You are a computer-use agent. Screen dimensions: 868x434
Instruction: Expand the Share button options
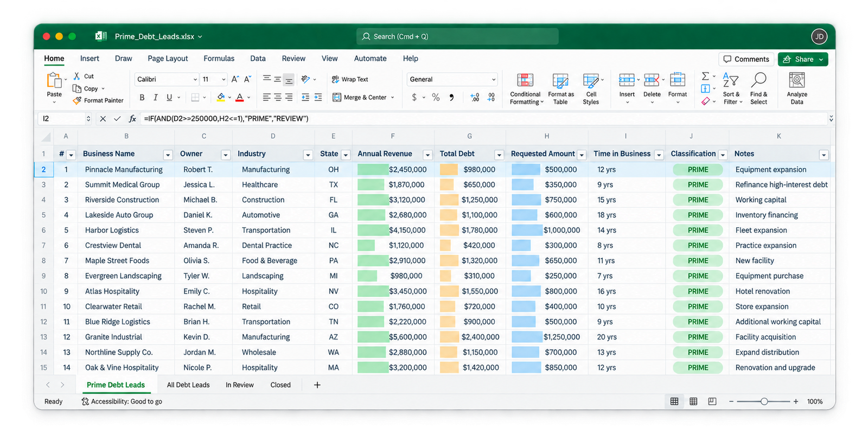point(821,59)
